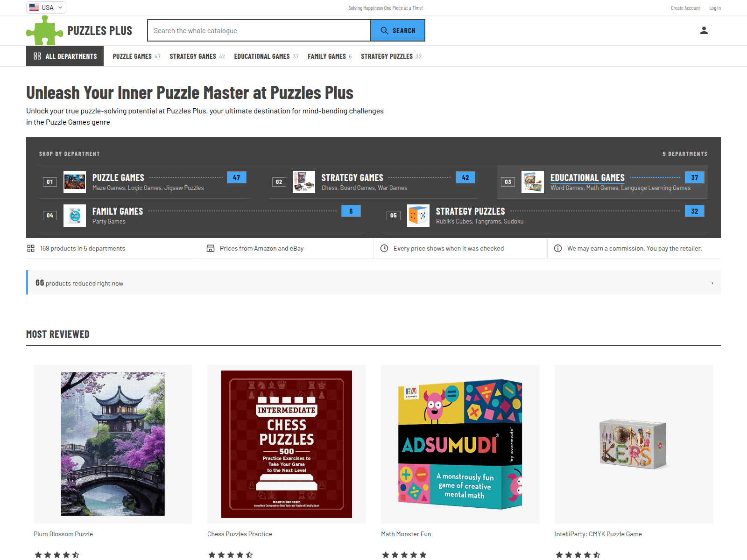Open Family Games department thumbnail
Image resolution: width=747 pixels, height=560 pixels.
(x=75, y=216)
